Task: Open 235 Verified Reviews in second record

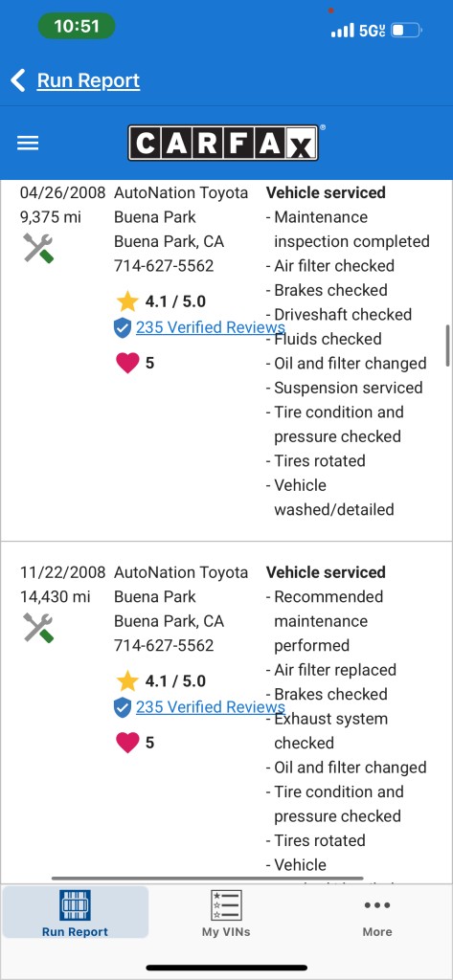Action: 211,707
